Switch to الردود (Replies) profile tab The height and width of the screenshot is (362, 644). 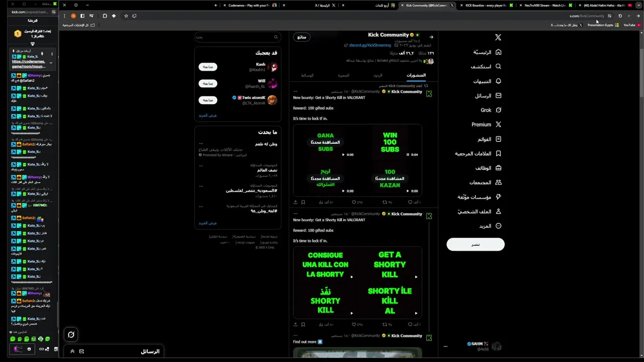coord(378,75)
